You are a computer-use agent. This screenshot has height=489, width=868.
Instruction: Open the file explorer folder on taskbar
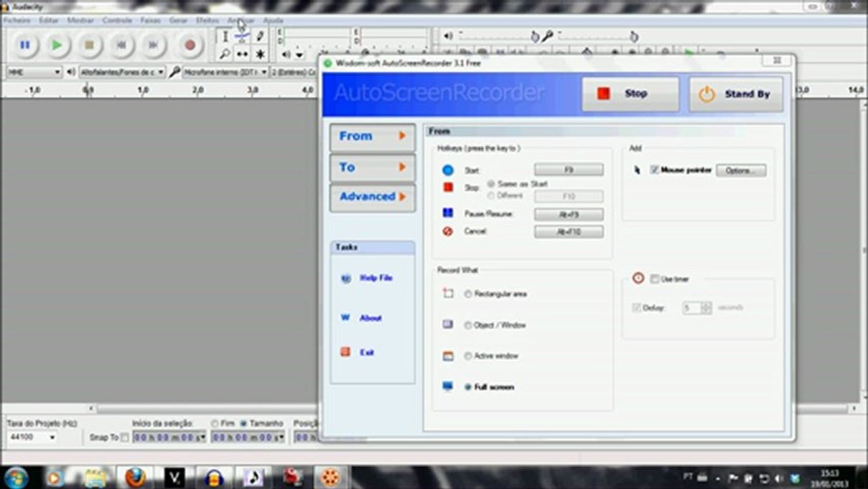pos(95,477)
